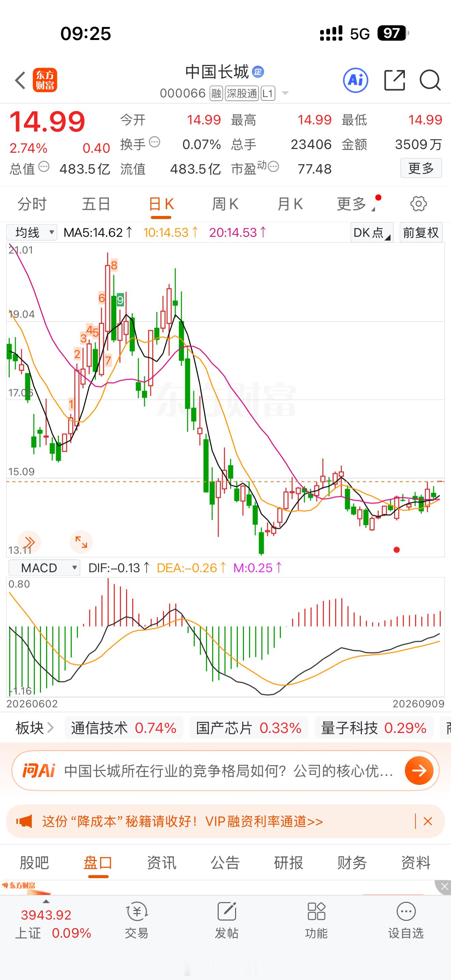451x980 pixels.
Task: Toggle the 前复权 adjustment button
Action: [421, 232]
